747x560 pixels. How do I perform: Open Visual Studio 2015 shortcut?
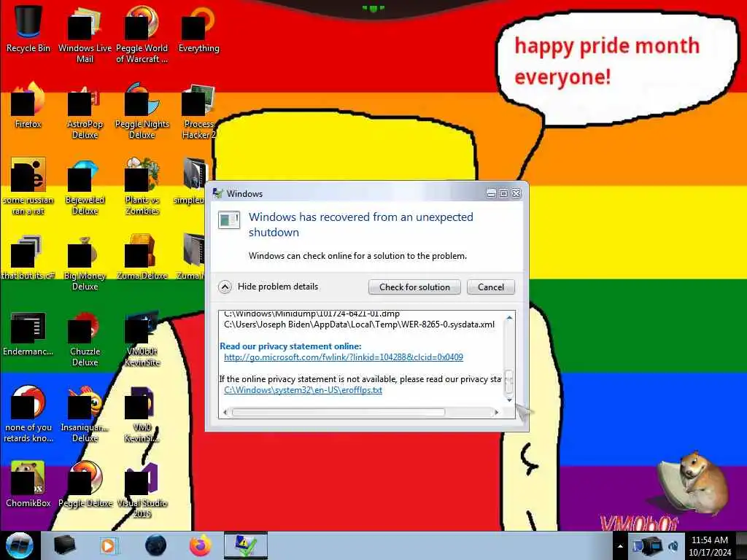pyautogui.click(x=142, y=490)
